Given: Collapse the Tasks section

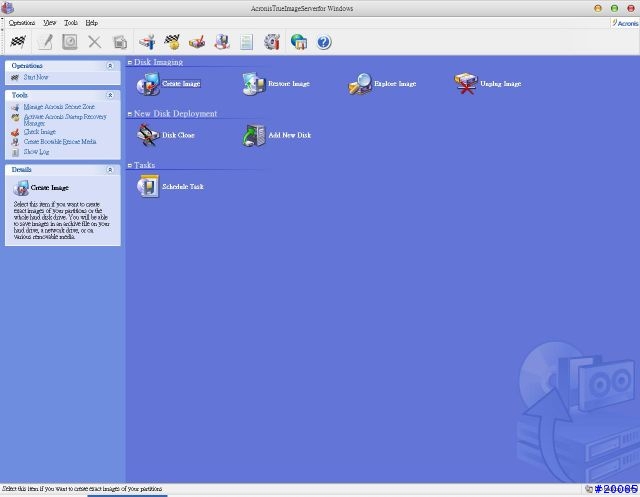Looking at the screenshot, I should tap(130, 166).
